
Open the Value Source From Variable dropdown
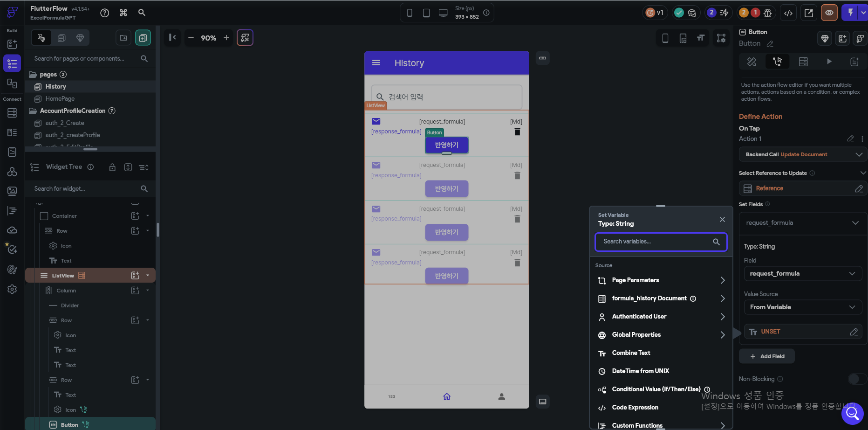803,307
